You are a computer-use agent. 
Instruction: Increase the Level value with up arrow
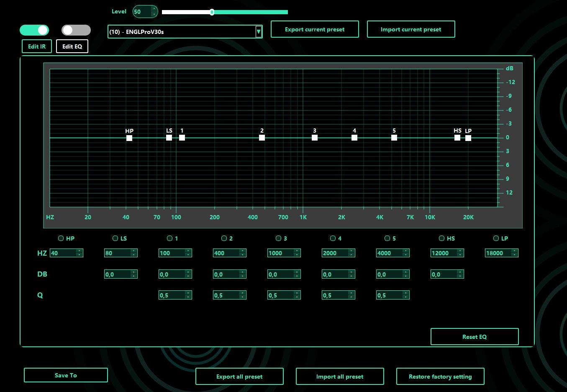point(154,9)
